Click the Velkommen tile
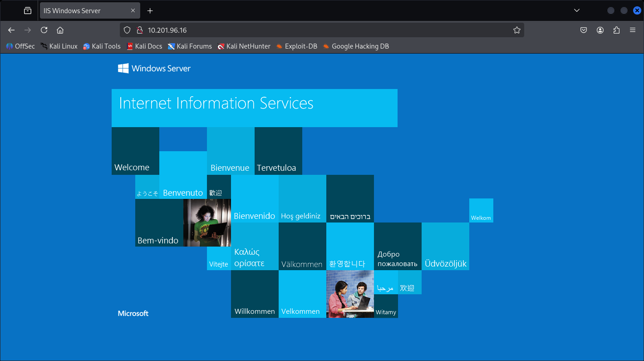The image size is (644, 361). tap(302, 294)
